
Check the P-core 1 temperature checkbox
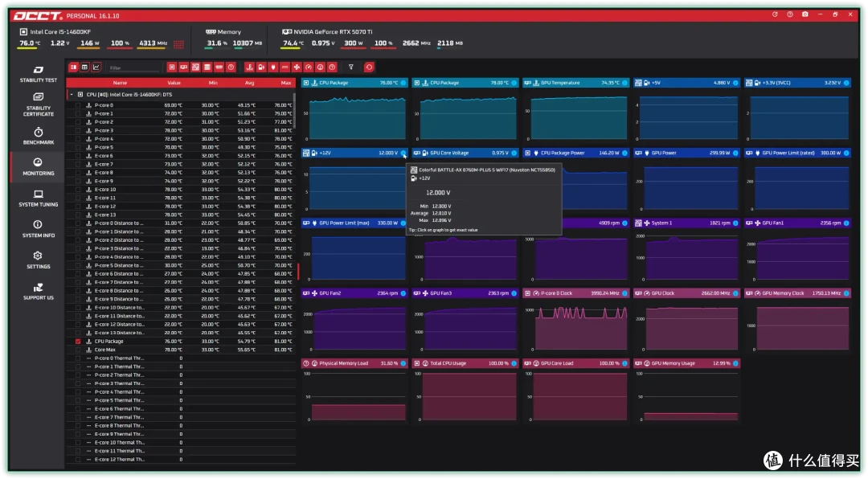tap(78, 113)
